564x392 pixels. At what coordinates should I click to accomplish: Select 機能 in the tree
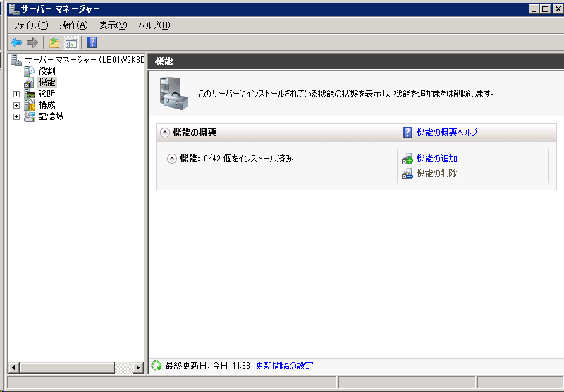coord(47,82)
